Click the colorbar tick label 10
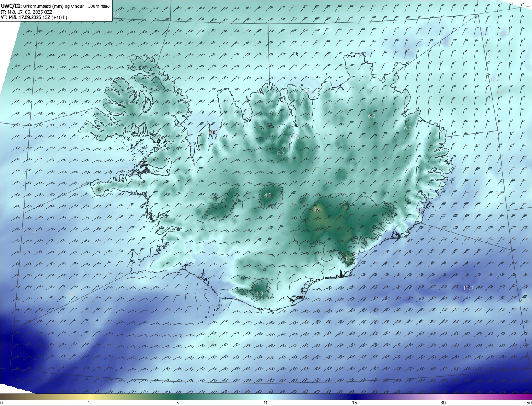This screenshot has height=406, width=532. click(x=266, y=403)
